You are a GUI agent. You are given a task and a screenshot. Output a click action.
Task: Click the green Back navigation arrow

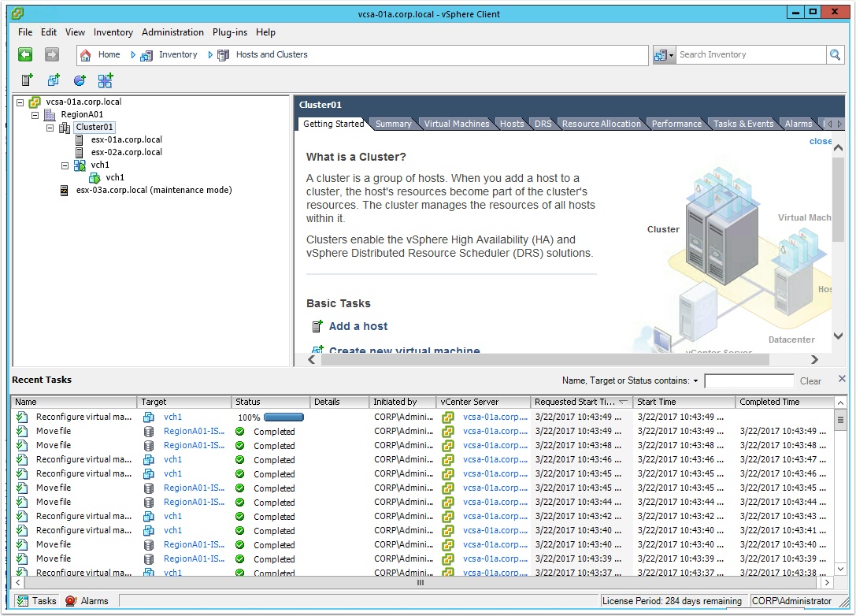[x=25, y=54]
